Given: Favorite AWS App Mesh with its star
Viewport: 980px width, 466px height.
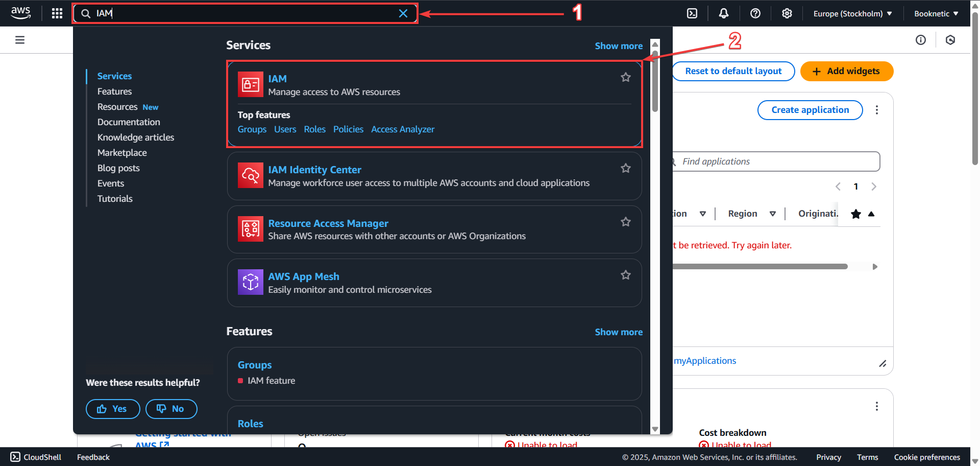Looking at the screenshot, I should pos(626,275).
